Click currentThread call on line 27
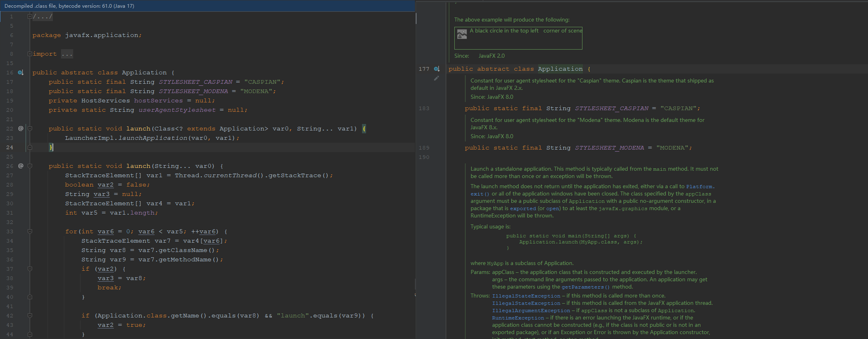The image size is (868, 339). pos(230,175)
